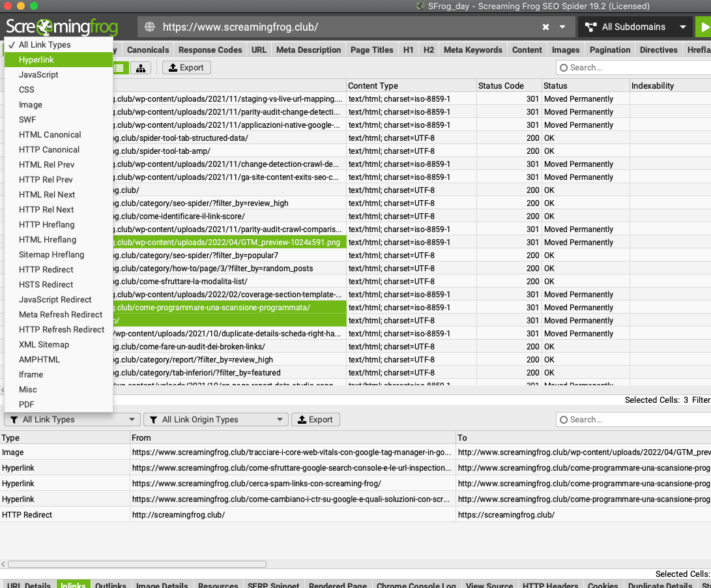The image size is (711, 588).
Task: Switch to the tree view icon
Action: click(x=140, y=68)
